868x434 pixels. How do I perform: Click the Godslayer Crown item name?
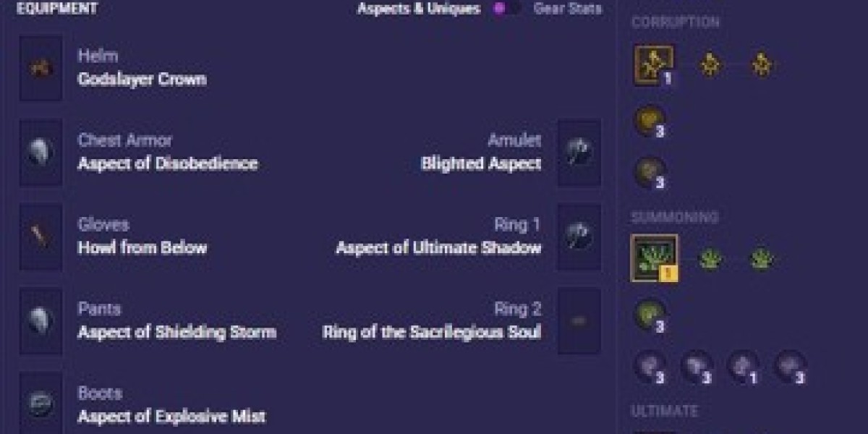[x=142, y=79]
